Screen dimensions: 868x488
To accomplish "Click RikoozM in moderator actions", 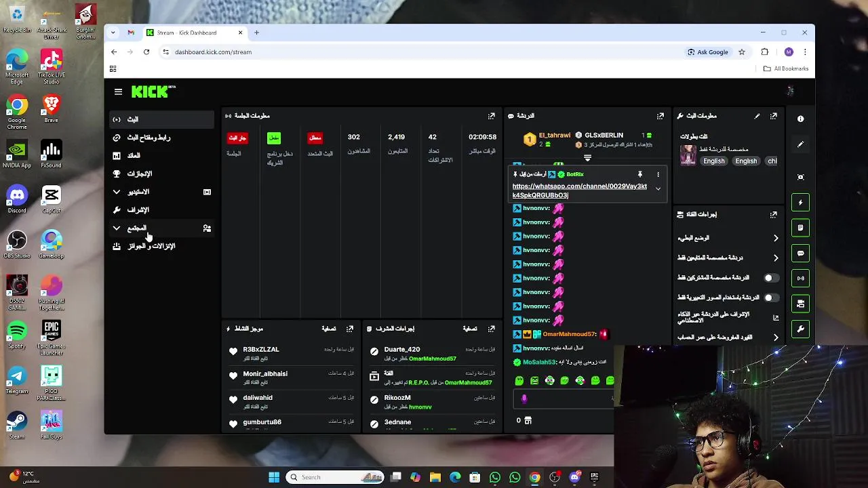I will pos(397,398).
